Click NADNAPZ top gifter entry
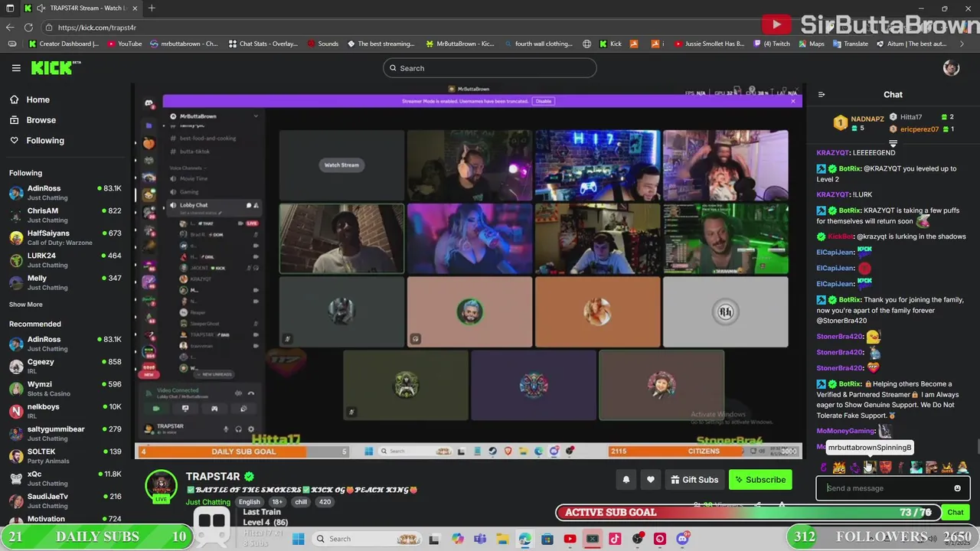 click(859, 122)
